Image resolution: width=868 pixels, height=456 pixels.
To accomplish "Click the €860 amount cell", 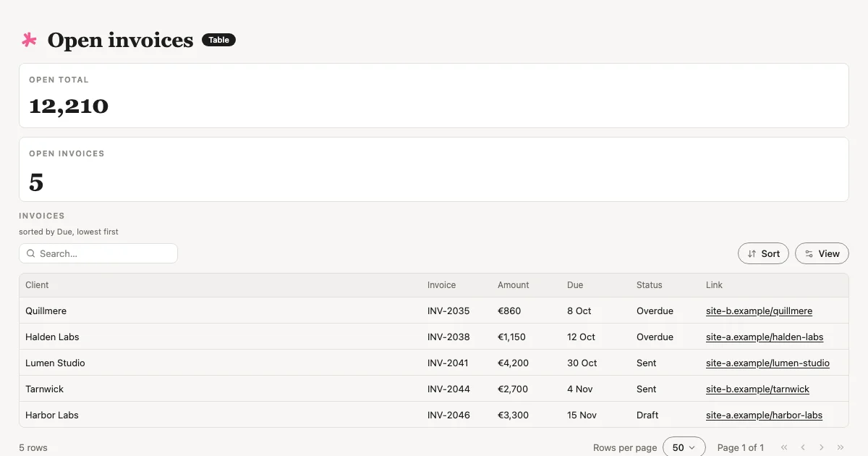I will click(x=509, y=311).
